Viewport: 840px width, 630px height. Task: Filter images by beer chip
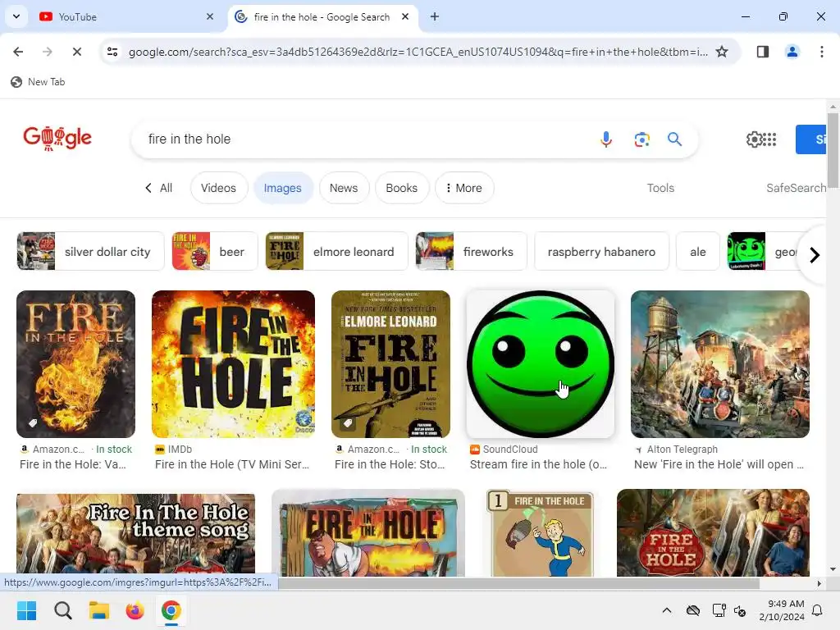[x=214, y=251]
